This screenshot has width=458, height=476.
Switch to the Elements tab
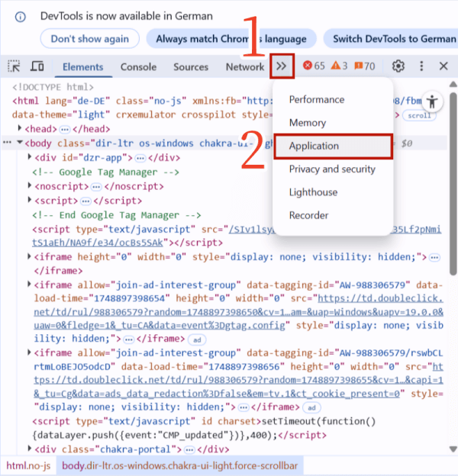click(83, 67)
